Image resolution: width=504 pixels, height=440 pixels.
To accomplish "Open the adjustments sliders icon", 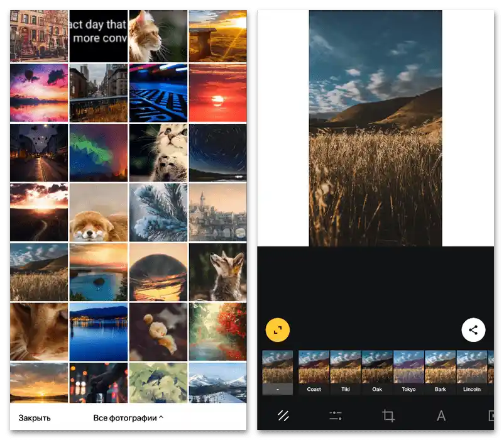I will [x=336, y=415].
